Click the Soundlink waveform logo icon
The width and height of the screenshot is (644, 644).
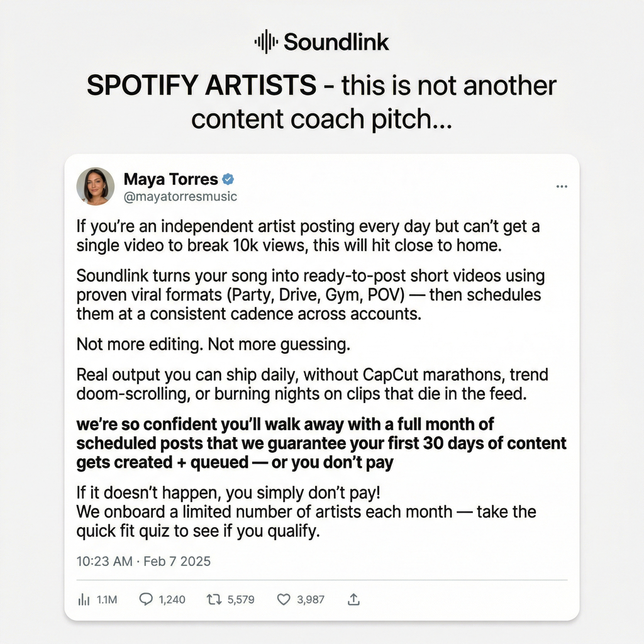266,42
